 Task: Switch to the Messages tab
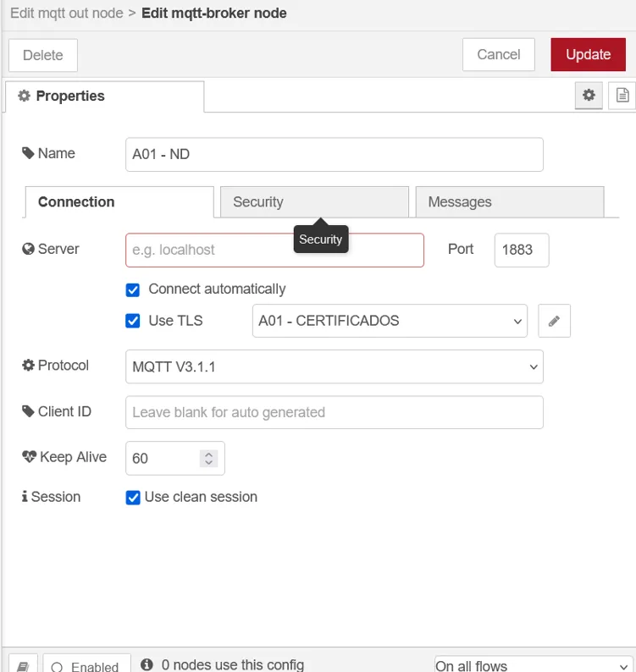[509, 202]
